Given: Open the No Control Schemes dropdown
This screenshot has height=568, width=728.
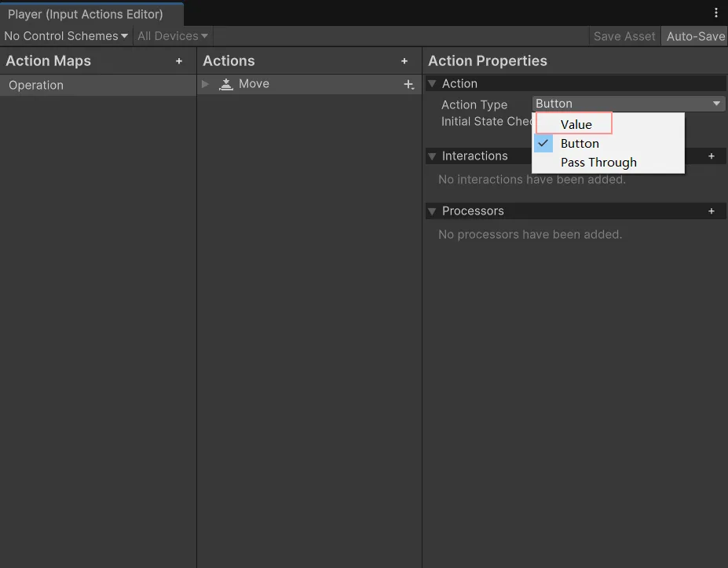Looking at the screenshot, I should coord(66,36).
